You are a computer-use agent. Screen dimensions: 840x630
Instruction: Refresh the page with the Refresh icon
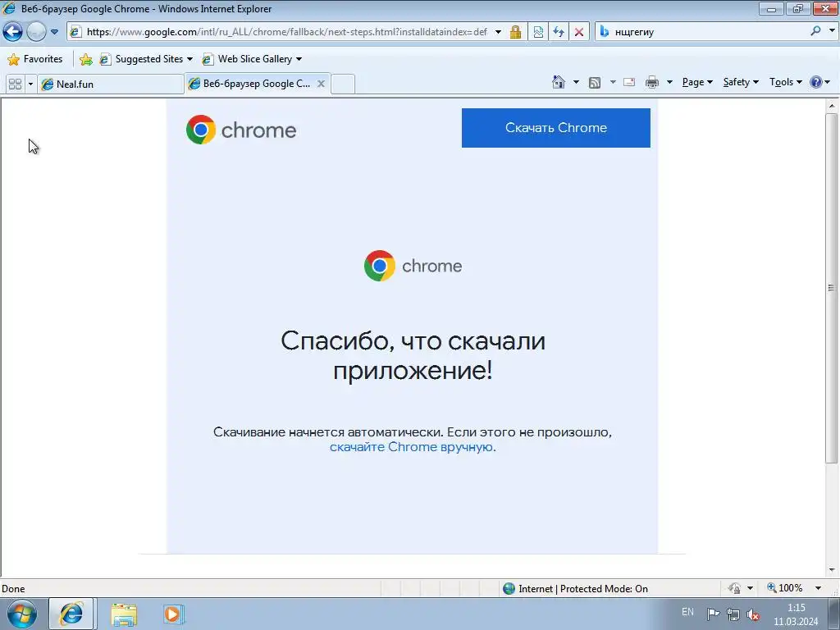pos(559,32)
